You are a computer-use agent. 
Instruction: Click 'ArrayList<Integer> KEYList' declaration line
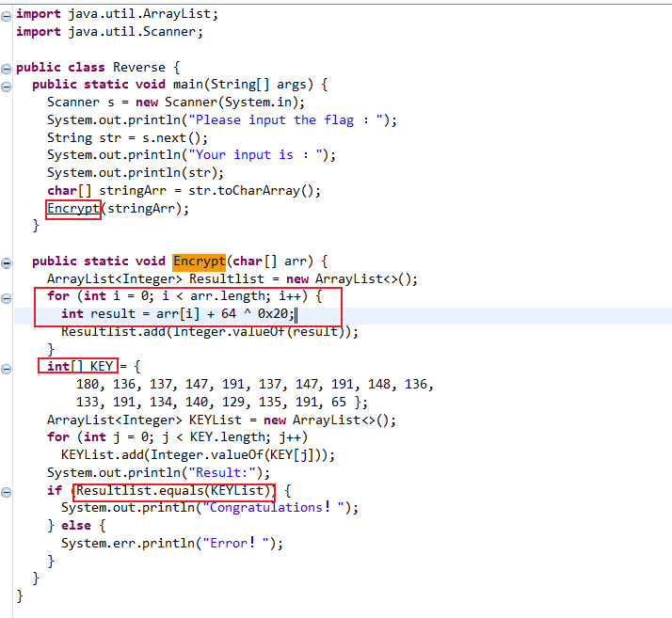pyautogui.click(x=221, y=420)
